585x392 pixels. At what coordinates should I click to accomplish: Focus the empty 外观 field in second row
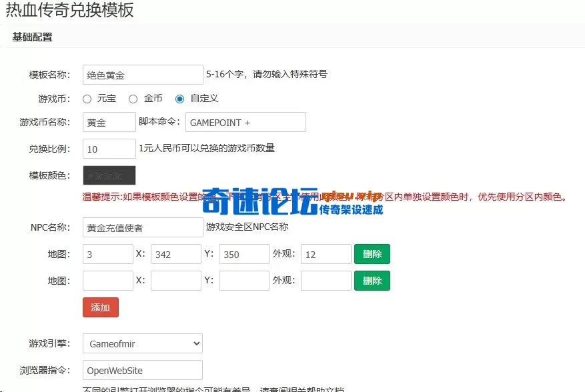click(326, 281)
